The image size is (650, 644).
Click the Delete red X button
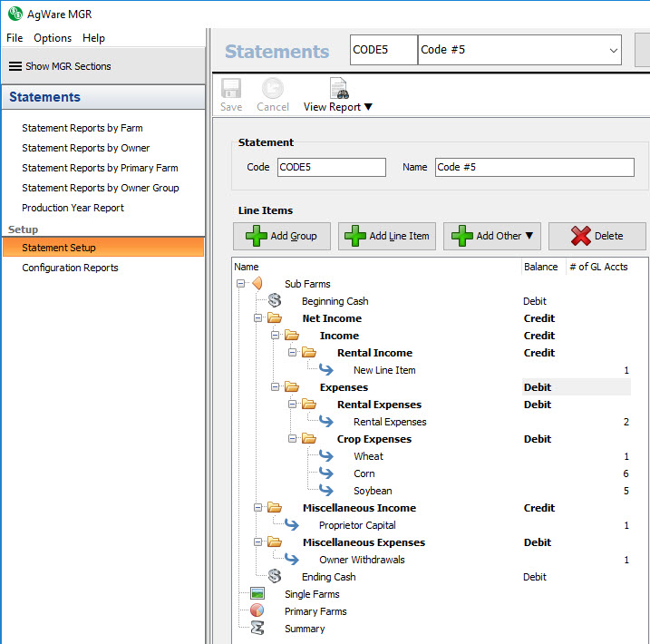click(597, 236)
